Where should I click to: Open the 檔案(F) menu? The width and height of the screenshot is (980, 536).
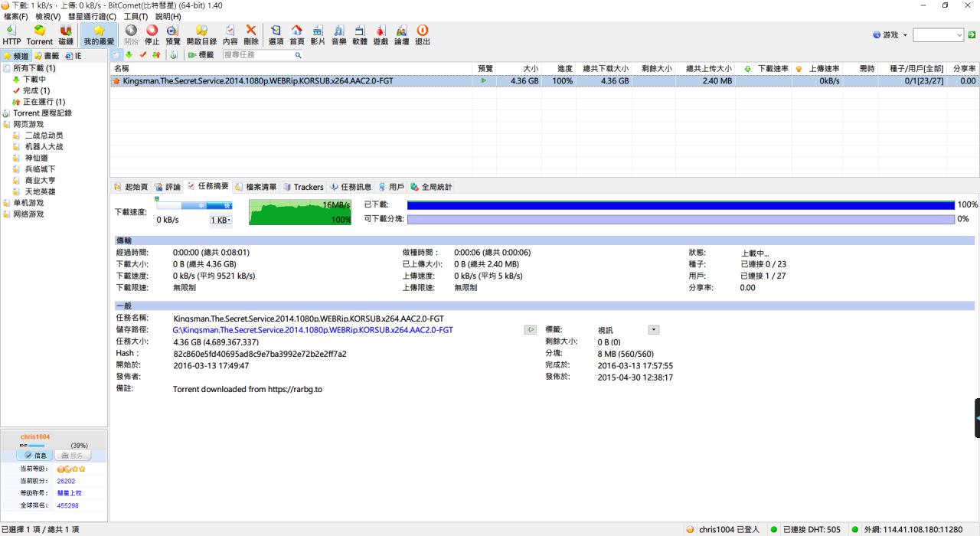coord(16,16)
